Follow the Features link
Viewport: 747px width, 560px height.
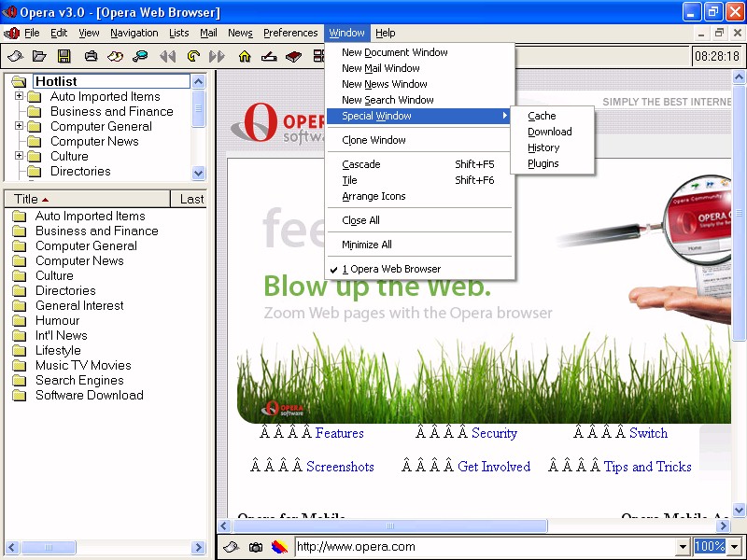pyautogui.click(x=339, y=433)
